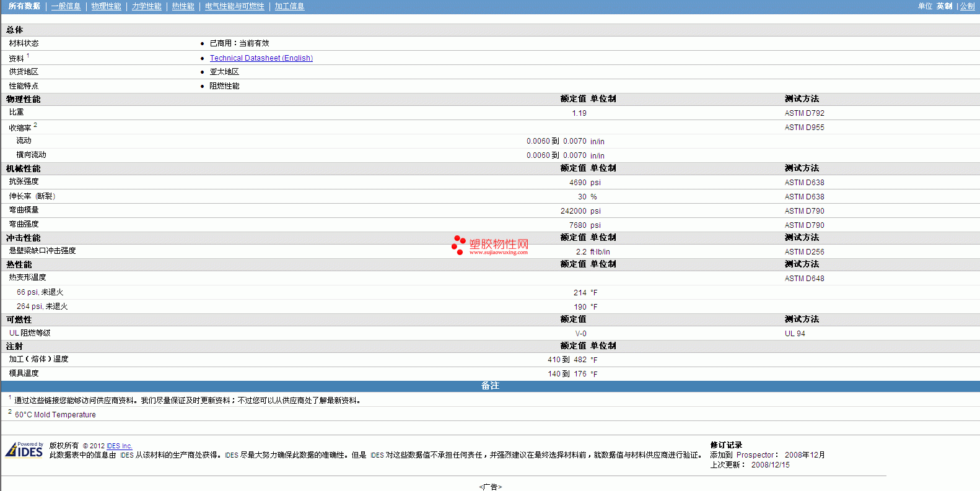Screen dimensions: 980x491
Task: Click the 弯曲强度 value 7680
Action: (x=577, y=225)
